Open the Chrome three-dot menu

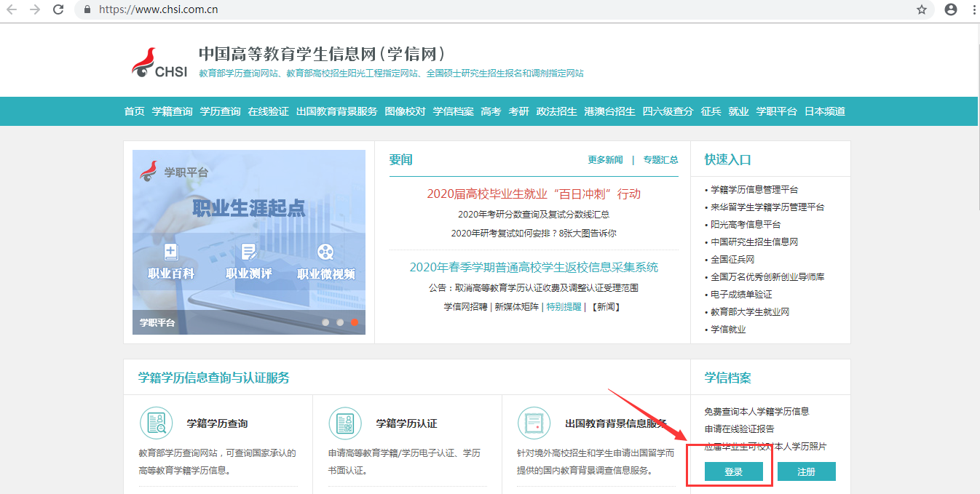(973, 9)
